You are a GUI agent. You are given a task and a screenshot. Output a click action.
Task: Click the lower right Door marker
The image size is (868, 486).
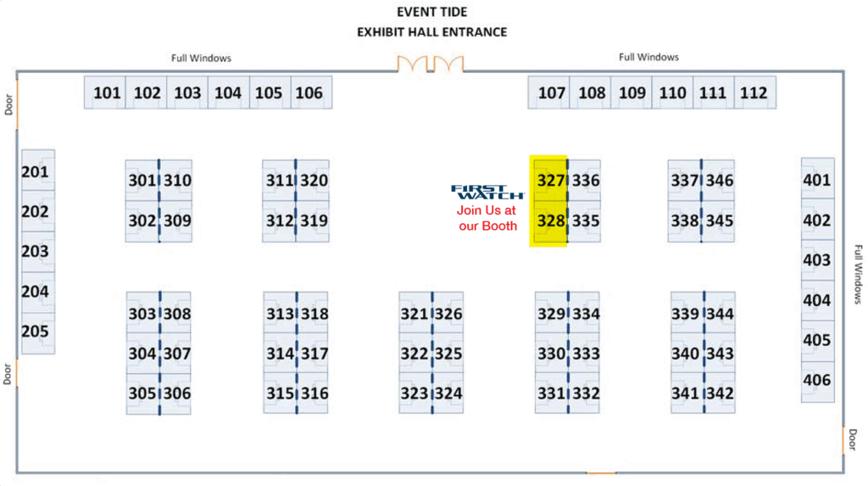click(854, 439)
